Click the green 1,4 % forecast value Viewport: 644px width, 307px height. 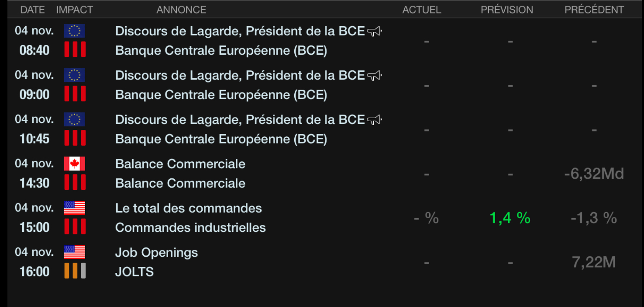pos(510,218)
